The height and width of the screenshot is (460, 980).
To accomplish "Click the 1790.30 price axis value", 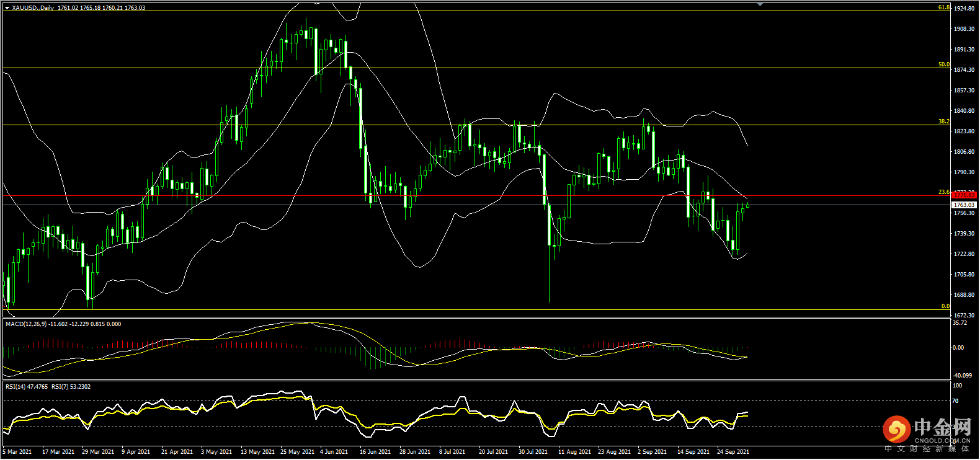I will coord(964,172).
